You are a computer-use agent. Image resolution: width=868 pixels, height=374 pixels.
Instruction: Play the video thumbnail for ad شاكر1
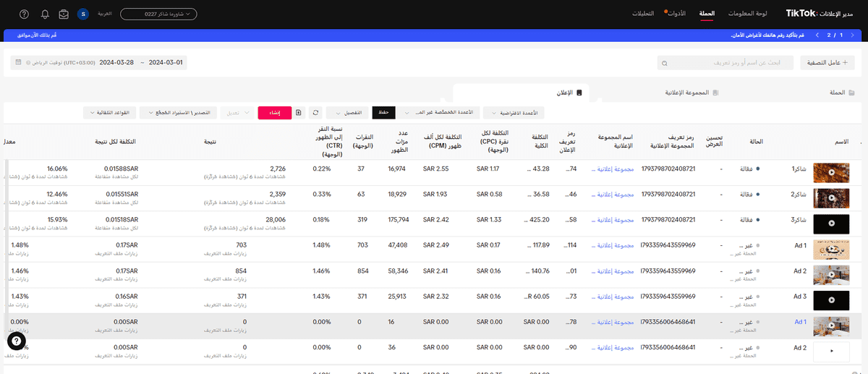(x=830, y=173)
